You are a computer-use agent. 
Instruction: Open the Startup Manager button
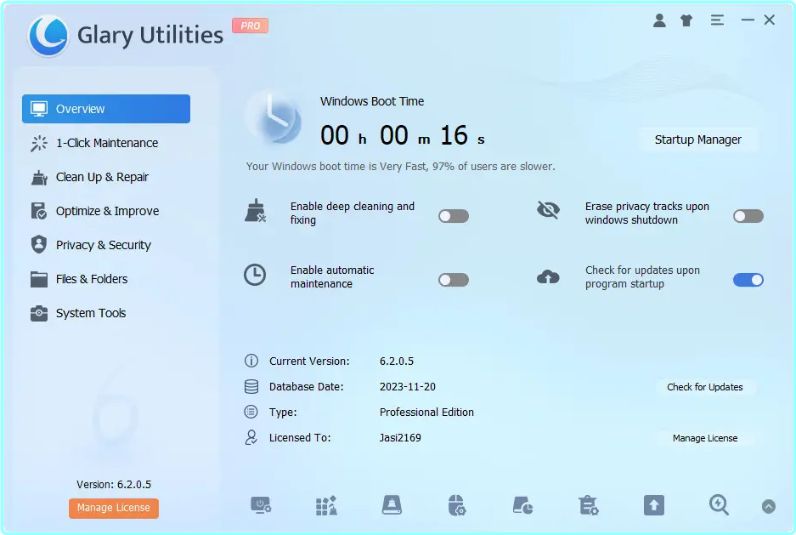698,140
